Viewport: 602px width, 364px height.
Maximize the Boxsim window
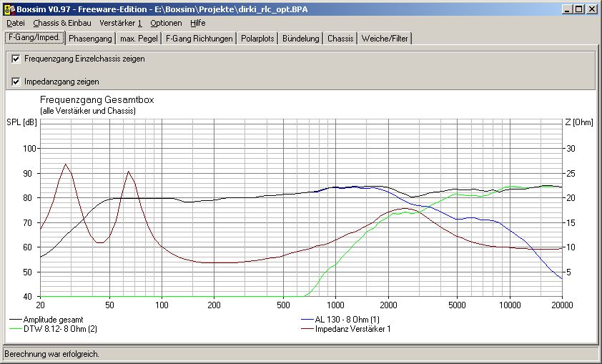coord(579,9)
